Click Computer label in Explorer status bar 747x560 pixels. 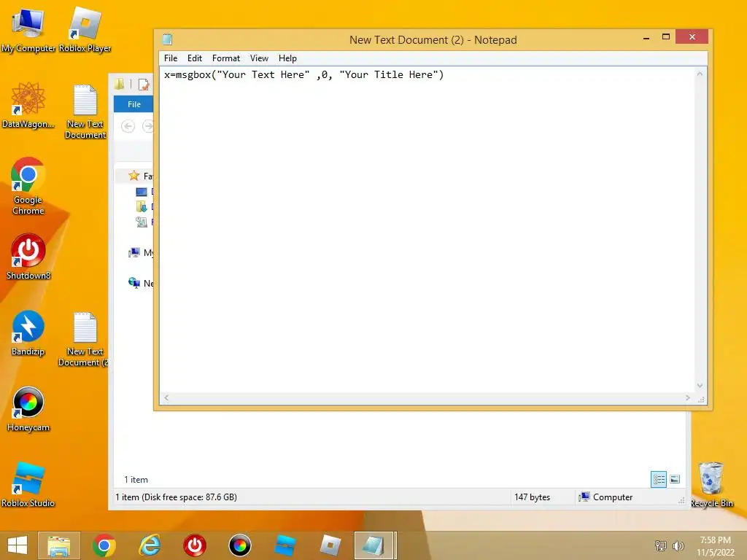613,497
